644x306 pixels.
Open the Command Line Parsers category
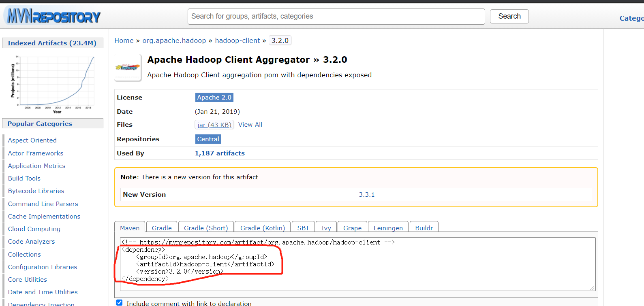(x=43, y=204)
